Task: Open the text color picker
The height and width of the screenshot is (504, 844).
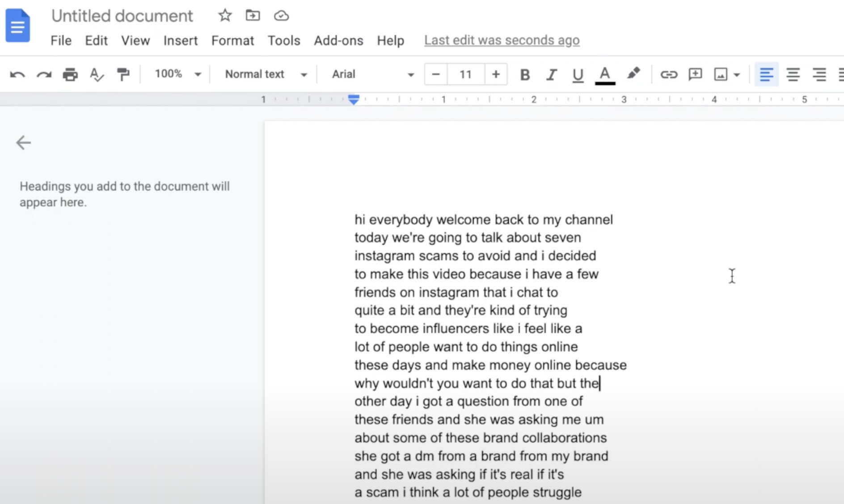Action: [605, 75]
